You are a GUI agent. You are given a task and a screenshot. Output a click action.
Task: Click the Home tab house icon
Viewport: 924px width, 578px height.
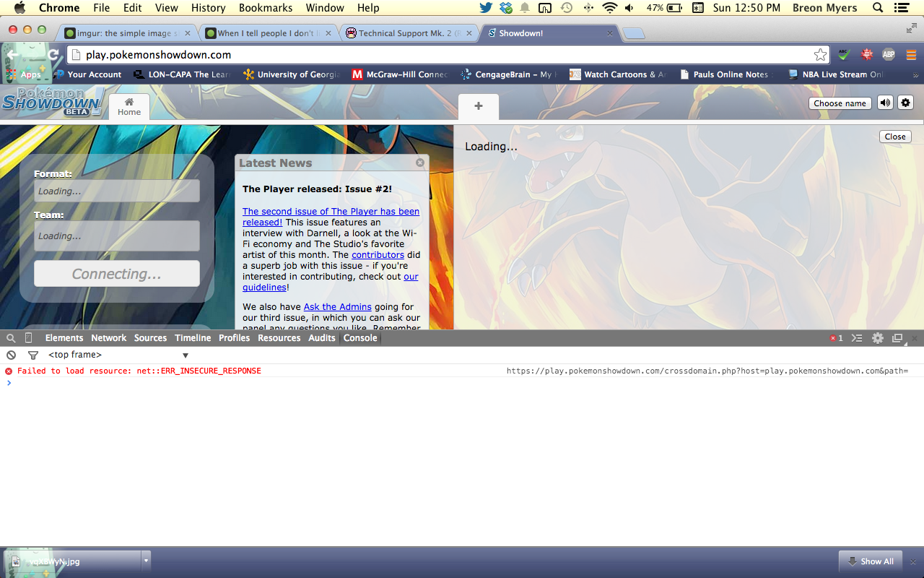[129, 102]
